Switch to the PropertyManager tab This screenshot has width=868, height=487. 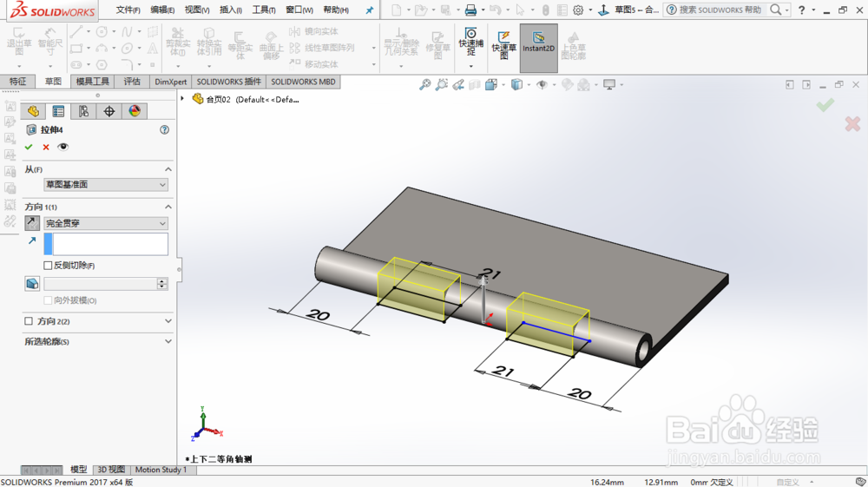(58, 111)
